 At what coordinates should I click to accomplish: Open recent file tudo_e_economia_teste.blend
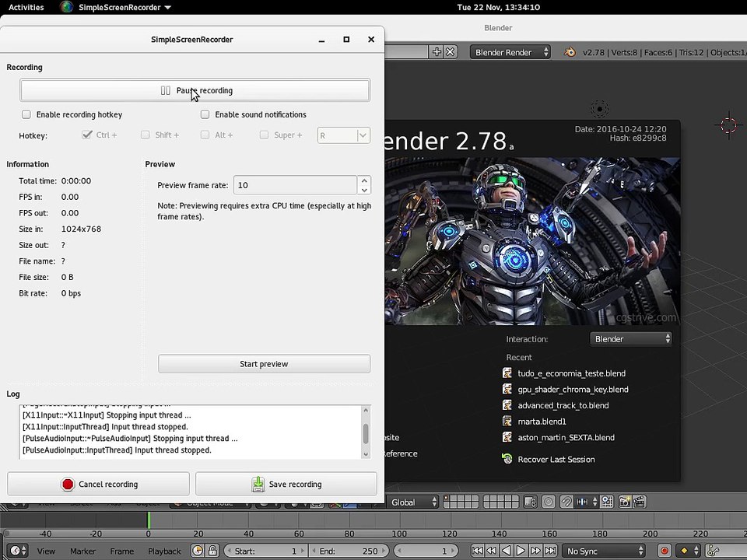[571, 373]
